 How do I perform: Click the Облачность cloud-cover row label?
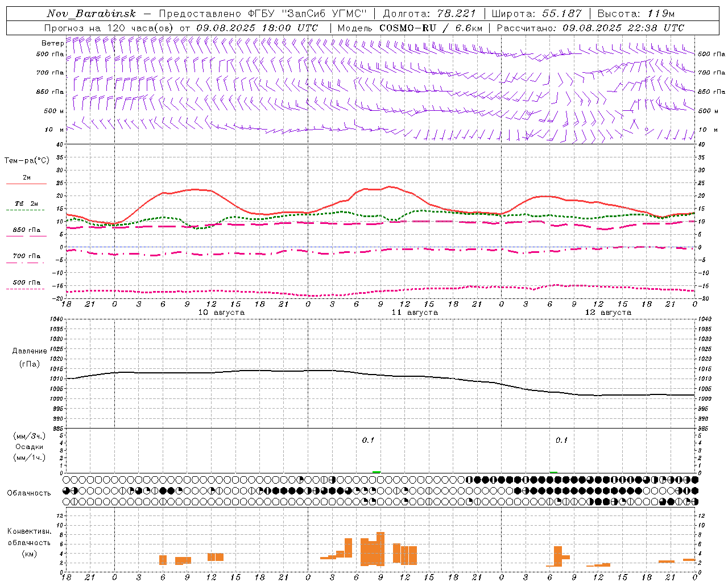point(29,493)
